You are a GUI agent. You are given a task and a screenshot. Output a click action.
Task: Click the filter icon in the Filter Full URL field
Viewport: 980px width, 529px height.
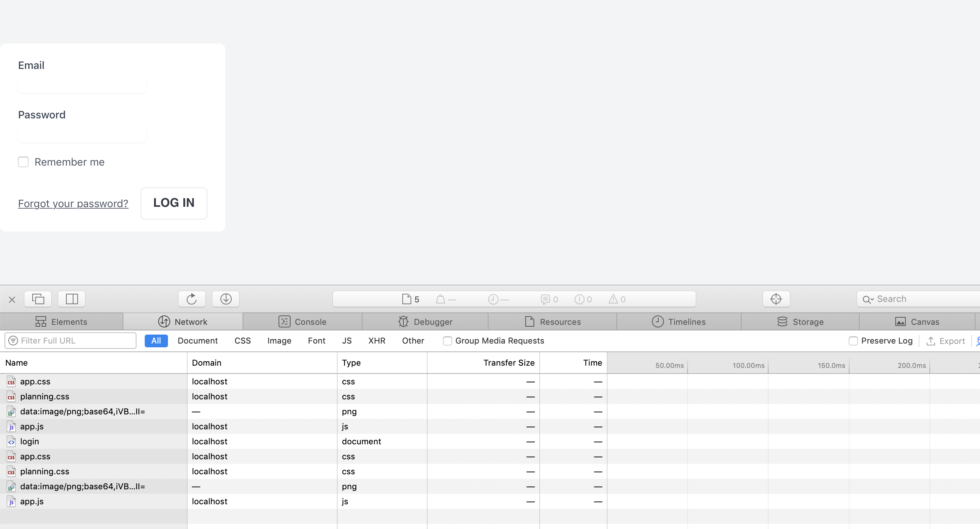click(x=13, y=341)
